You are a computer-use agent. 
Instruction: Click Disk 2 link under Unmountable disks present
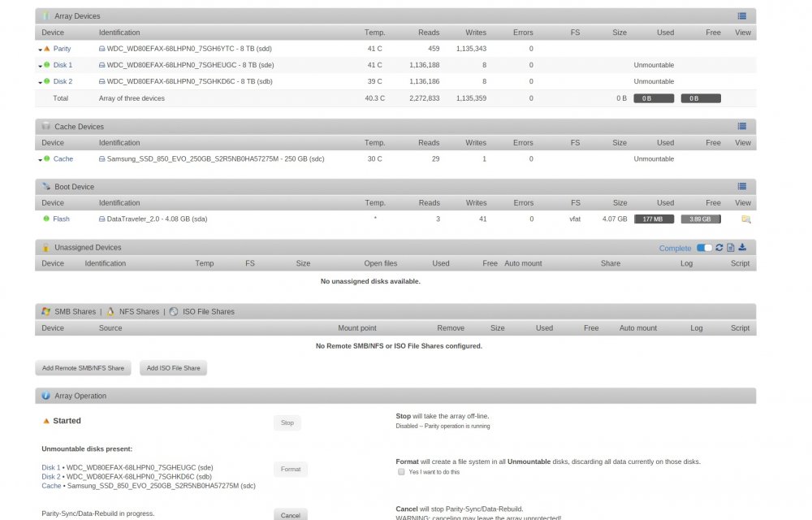tap(50, 476)
